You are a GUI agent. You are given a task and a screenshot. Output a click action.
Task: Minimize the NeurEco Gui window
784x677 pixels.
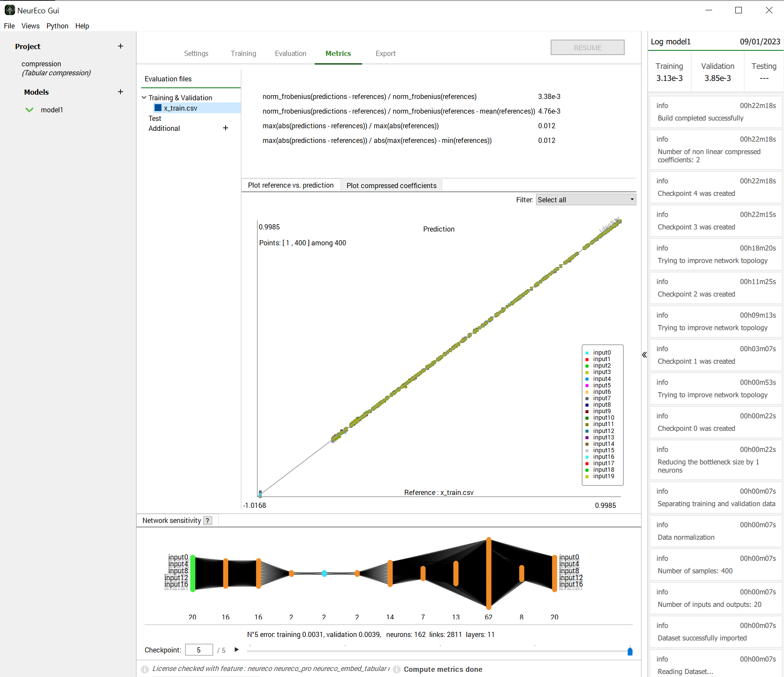[709, 10]
